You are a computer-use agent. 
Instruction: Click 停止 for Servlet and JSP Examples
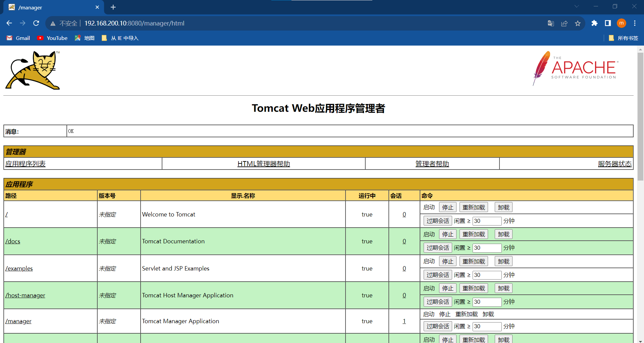[x=448, y=261]
